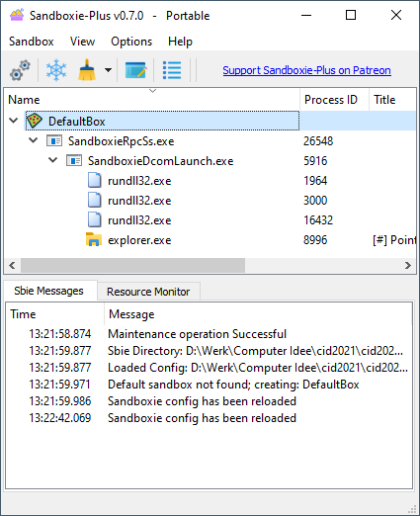420x516 pixels.
Task: Click the edit ini window icon
Action: click(135, 70)
